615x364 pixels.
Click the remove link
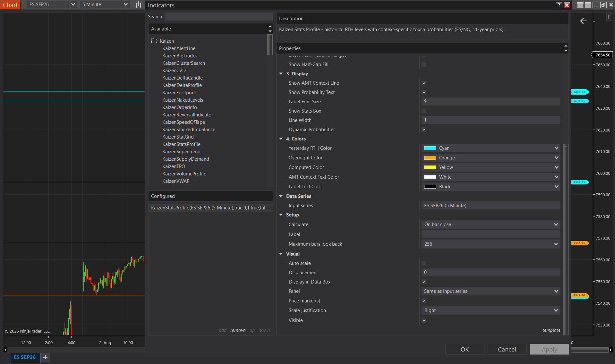pos(238,330)
